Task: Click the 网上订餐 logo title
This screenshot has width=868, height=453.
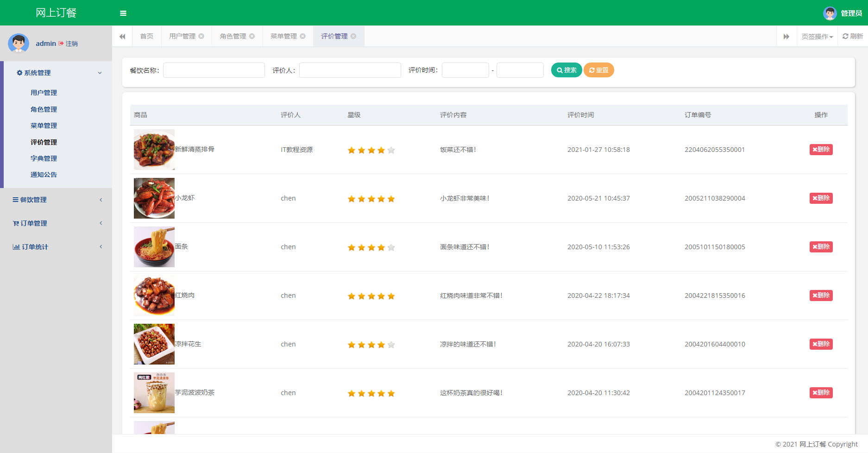Action: 56,13
